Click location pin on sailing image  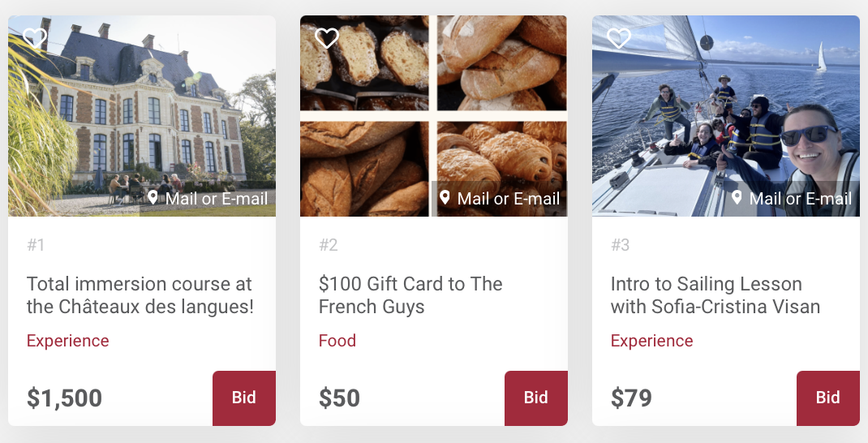pos(737,198)
